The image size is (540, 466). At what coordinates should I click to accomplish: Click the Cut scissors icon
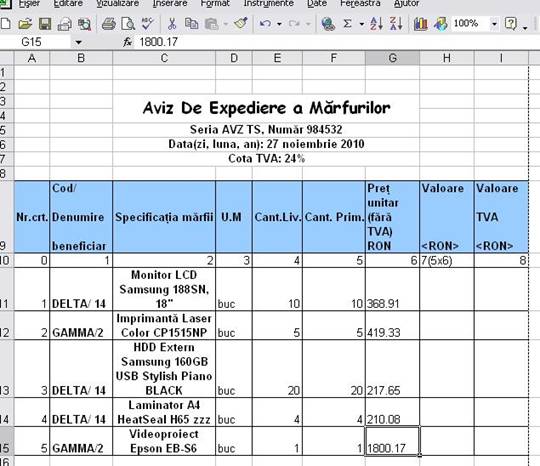click(172, 24)
